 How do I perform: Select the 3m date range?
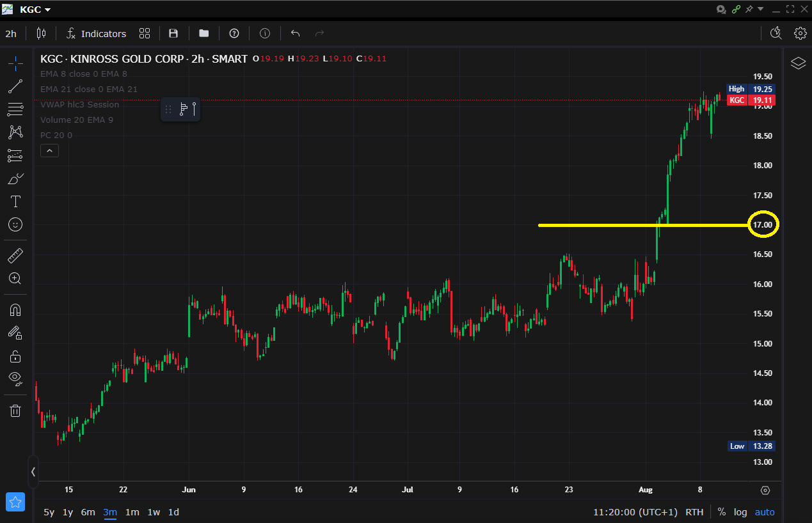[110, 512]
